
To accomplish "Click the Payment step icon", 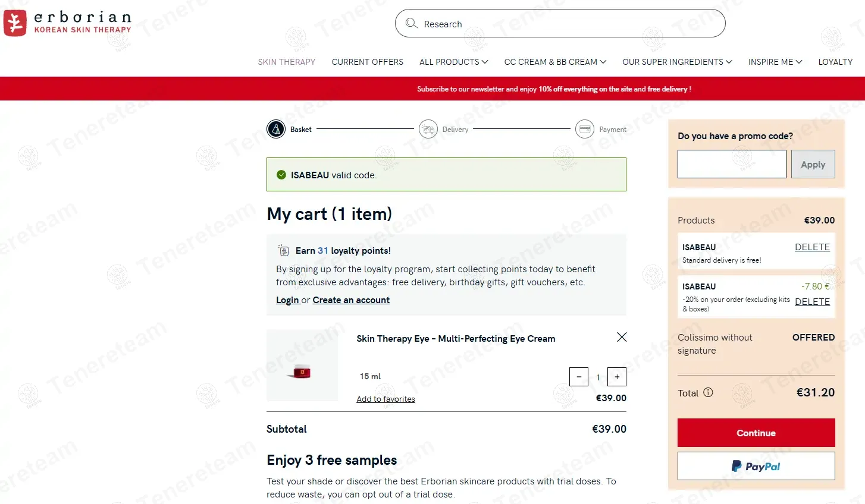I will pos(585,129).
